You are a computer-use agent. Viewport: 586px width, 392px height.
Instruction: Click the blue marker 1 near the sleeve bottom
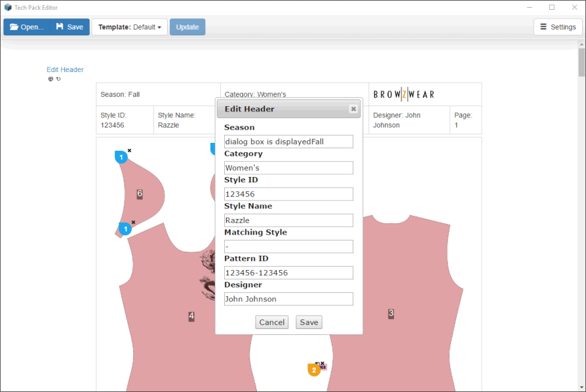125,229
